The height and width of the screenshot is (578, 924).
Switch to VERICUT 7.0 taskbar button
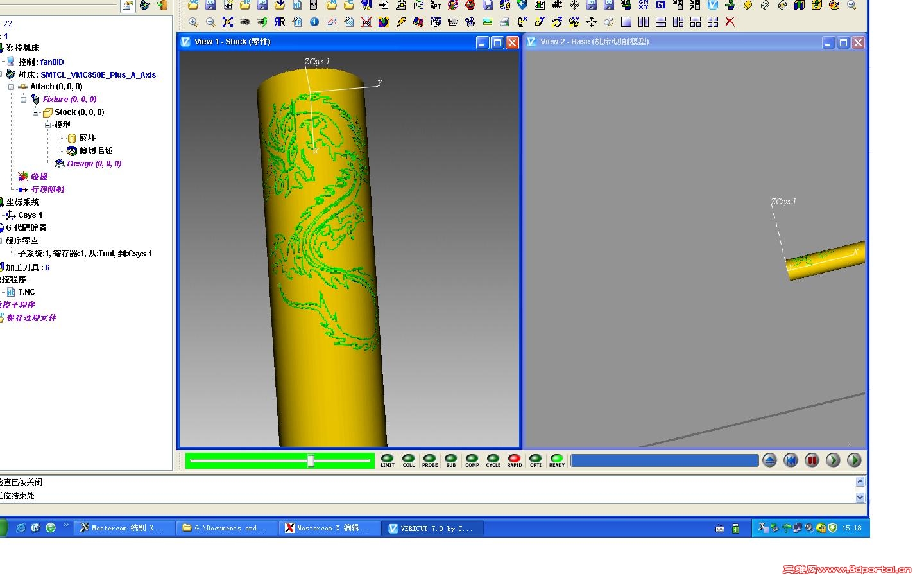point(432,529)
